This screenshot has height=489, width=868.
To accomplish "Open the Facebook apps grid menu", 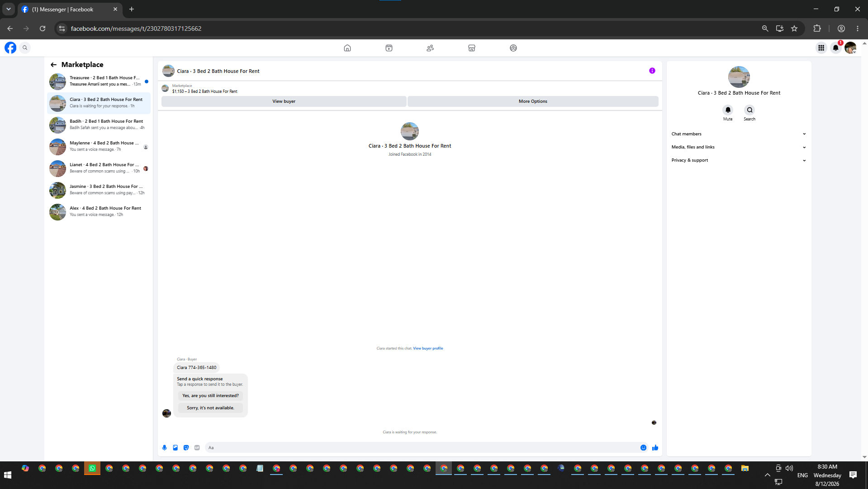I will (x=821, y=48).
